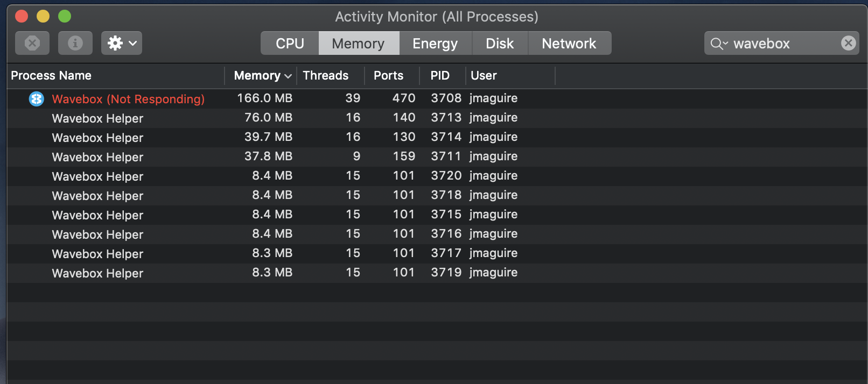Sort by Threads column header

pos(331,76)
